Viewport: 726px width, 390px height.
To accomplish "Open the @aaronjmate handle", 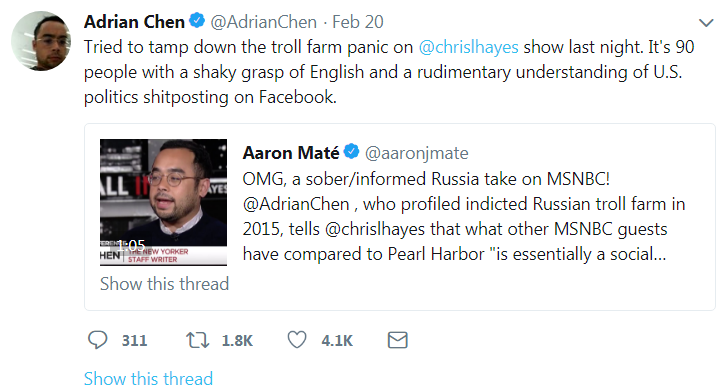I will click(417, 153).
